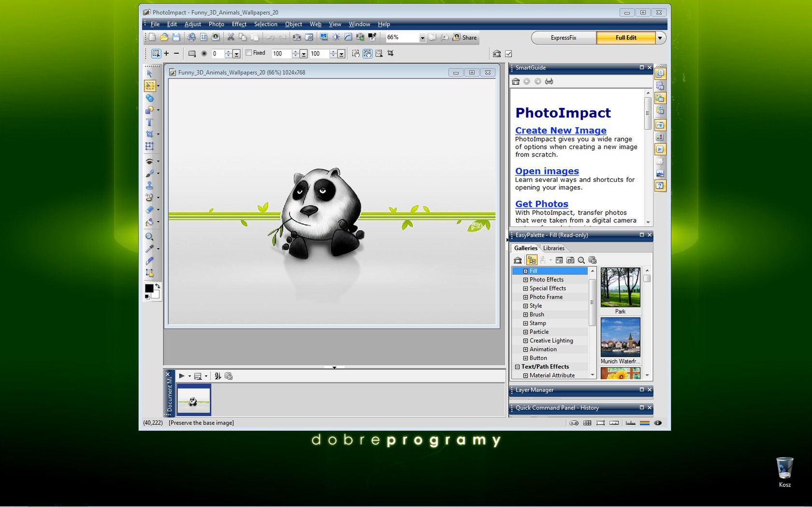
Task: Open the Recycle Bin Kosz on desktop
Action: 784,472
